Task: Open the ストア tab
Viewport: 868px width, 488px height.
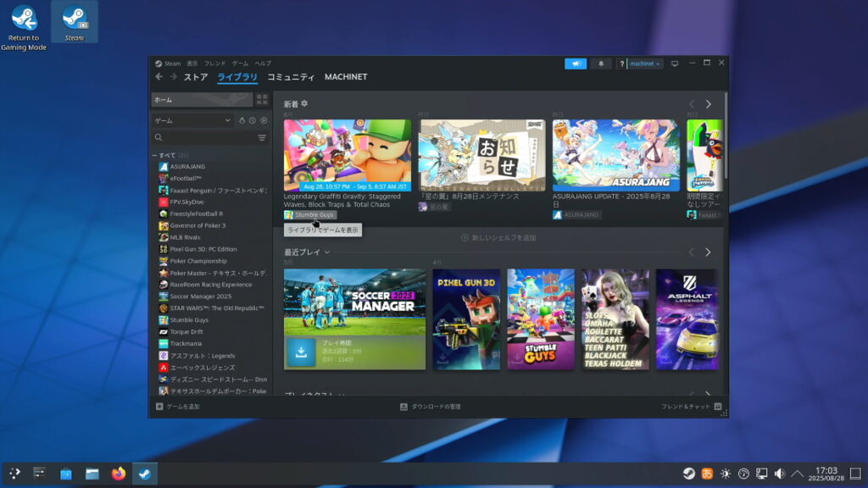Action: 196,77
